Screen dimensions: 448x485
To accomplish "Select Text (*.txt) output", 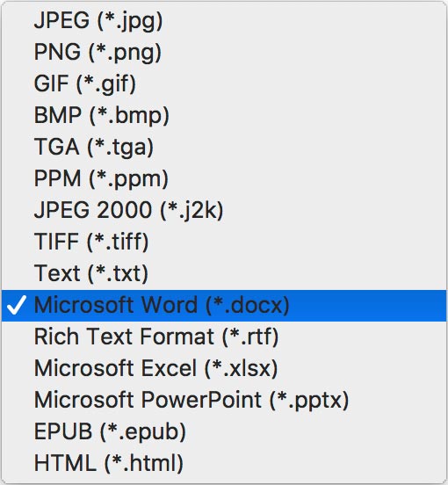I will pos(224,273).
